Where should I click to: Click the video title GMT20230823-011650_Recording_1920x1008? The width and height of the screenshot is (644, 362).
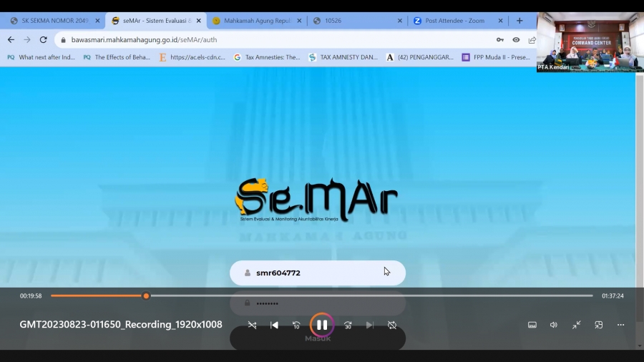point(121,325)
